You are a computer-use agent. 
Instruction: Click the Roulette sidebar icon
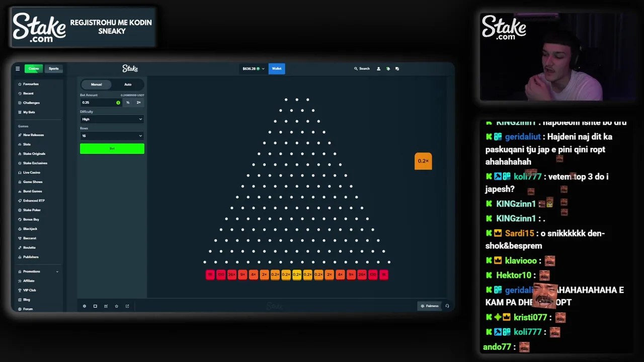pos(20,247)
